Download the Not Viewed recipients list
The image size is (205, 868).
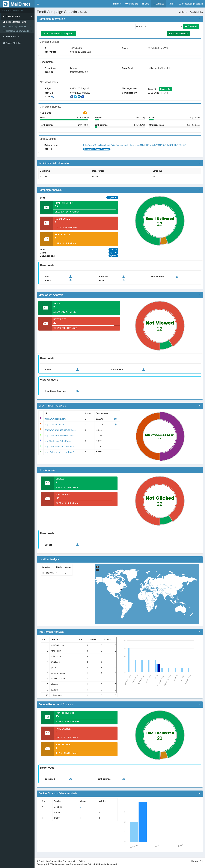[x=144, y=369]
